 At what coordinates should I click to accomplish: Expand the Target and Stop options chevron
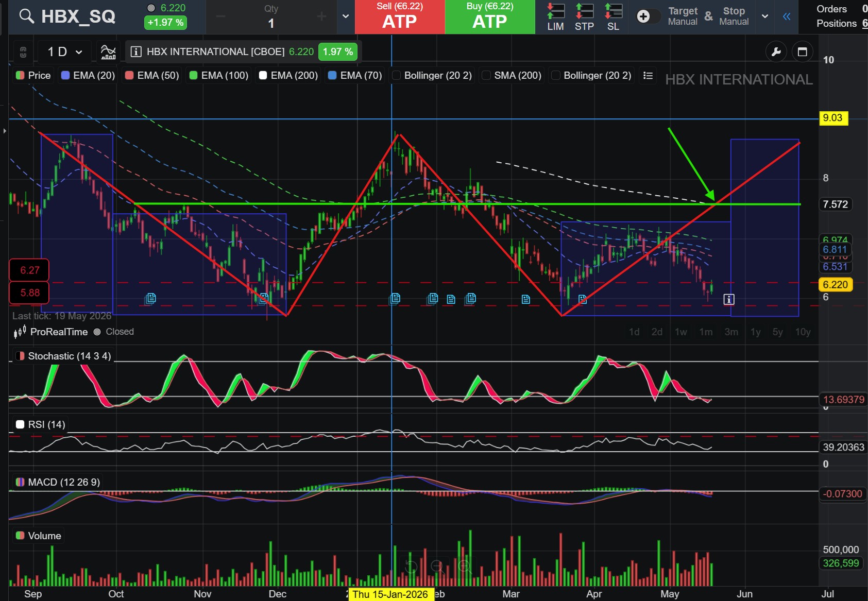tap(765, 16)
